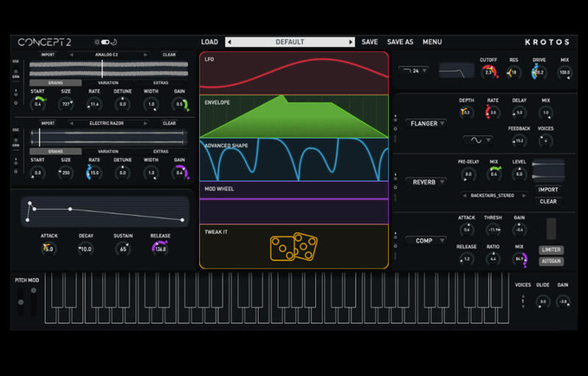Click the SAVE AS button
588x376 pixels.
pos(400,42)
